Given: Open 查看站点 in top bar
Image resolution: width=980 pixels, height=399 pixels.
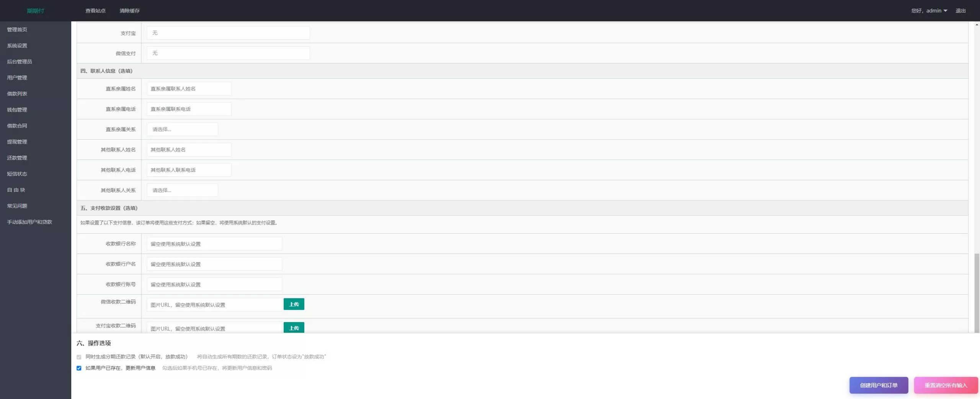Looking at the screenshot, I should point(95,11).
